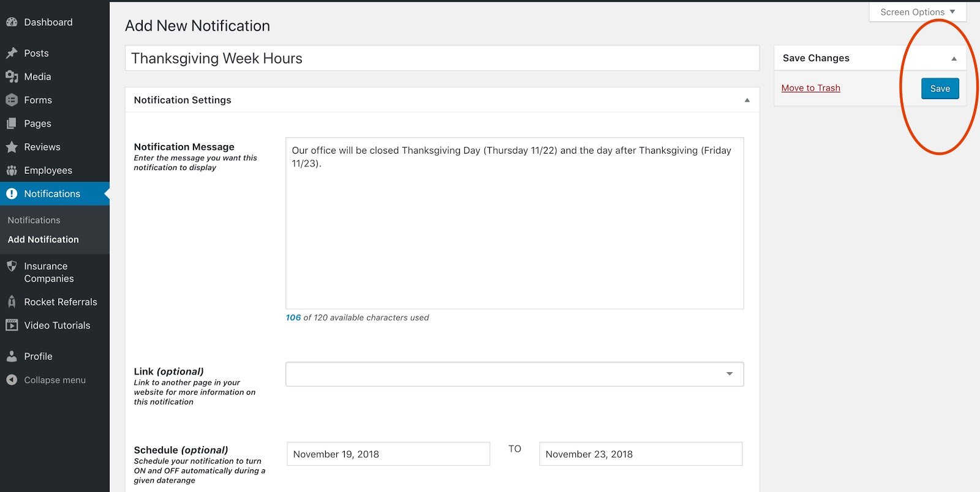Click the Employees group icon
Image resolution: width=980 pixels, height=492 pixels.
click(x=12, y=170)
